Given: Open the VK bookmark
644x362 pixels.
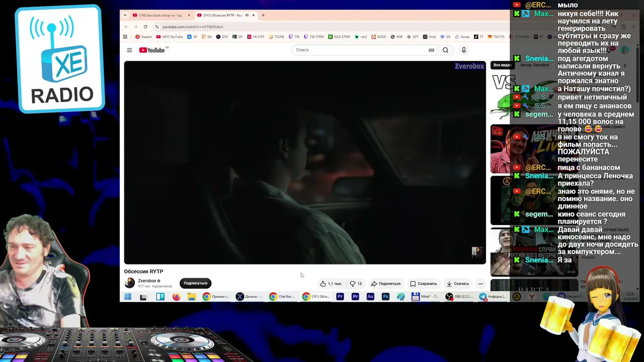Looking at the screenshot, I should [192, 37].
